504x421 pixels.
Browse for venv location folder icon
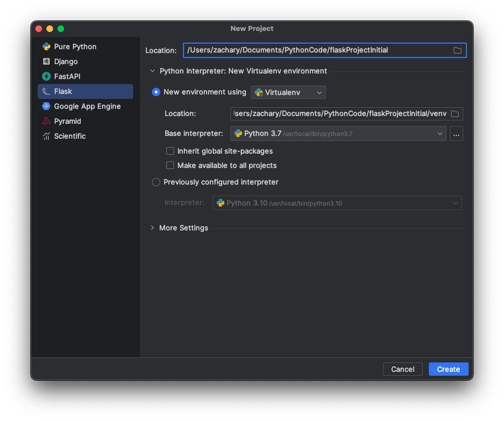[x=455, y=114]
